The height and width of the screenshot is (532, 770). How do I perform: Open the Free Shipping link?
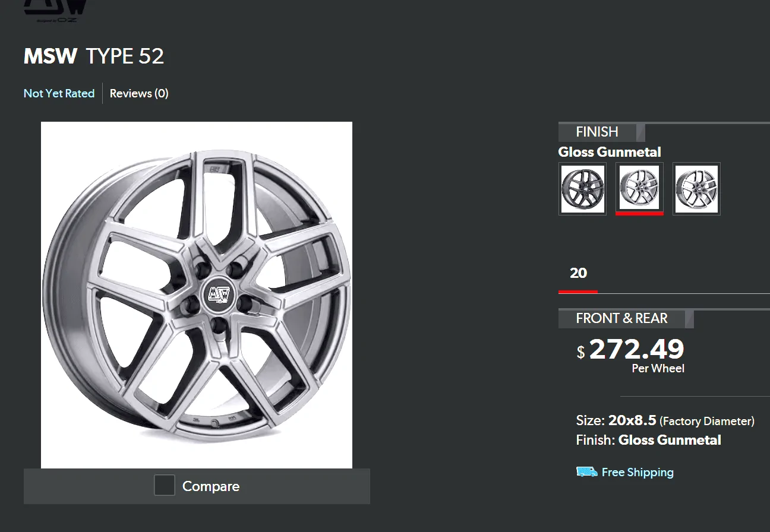[638, 472]
